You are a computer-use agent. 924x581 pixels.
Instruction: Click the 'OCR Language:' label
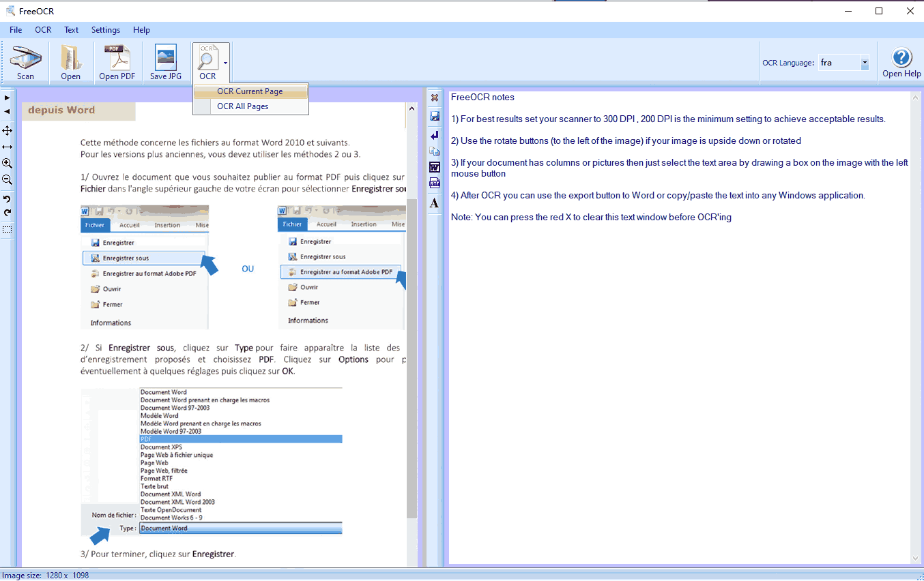(x=788, y=63)
